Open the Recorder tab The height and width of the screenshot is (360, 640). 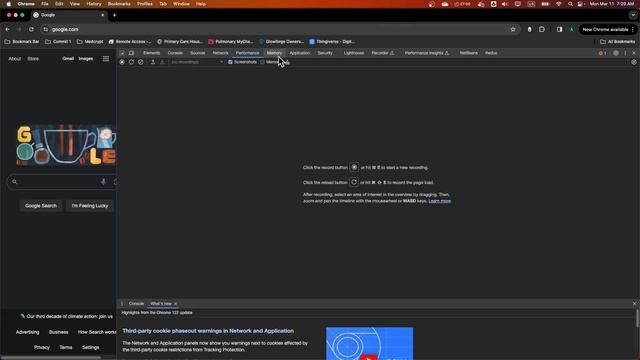(382, 53)
